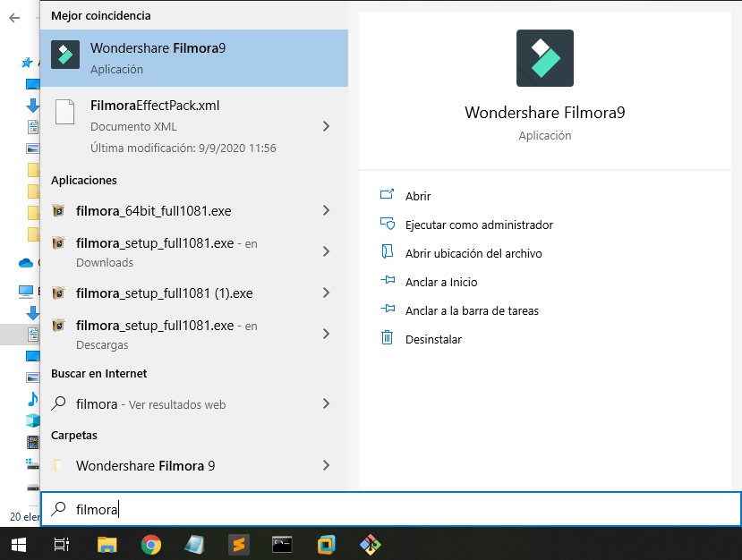Click the XML document file icon
The width and height of the screenshot is (742, 560).
(64, 112)
